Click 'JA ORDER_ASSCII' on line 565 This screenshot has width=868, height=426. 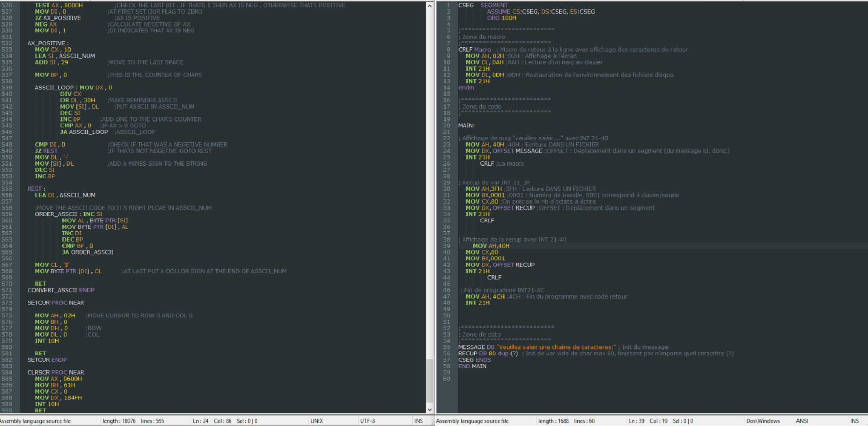point(87,252)
